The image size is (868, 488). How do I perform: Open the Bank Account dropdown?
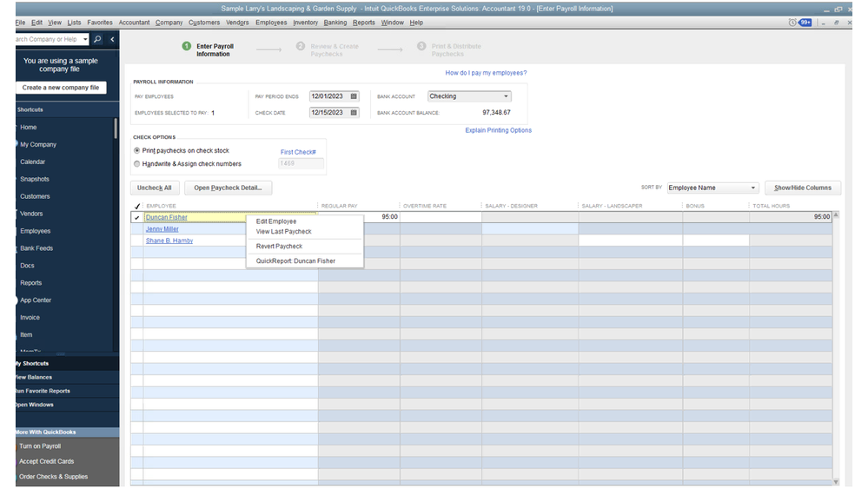506,96
